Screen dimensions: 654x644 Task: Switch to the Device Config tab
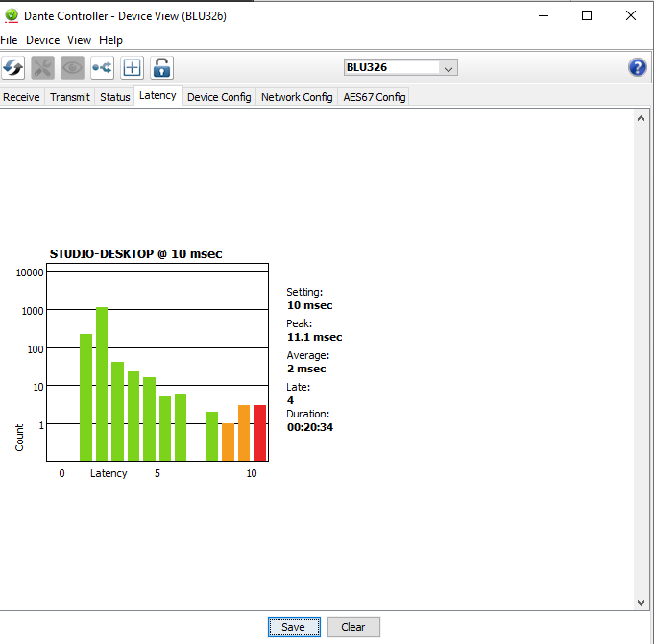[x=219, y=97]
